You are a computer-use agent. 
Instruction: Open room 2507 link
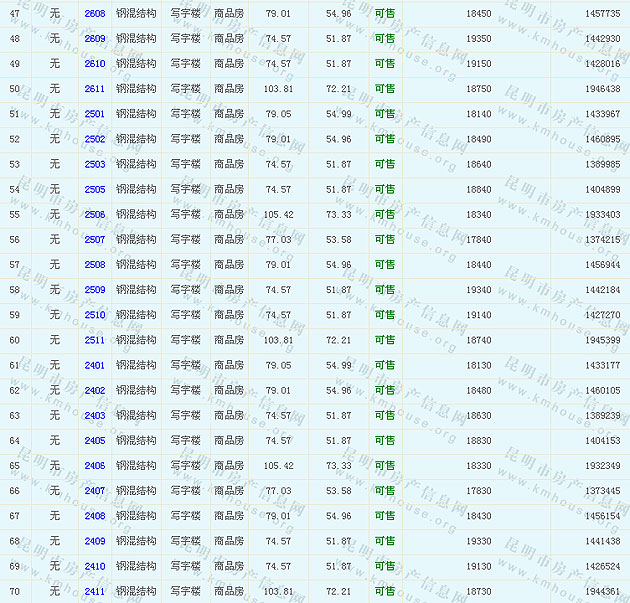[95, 239]
